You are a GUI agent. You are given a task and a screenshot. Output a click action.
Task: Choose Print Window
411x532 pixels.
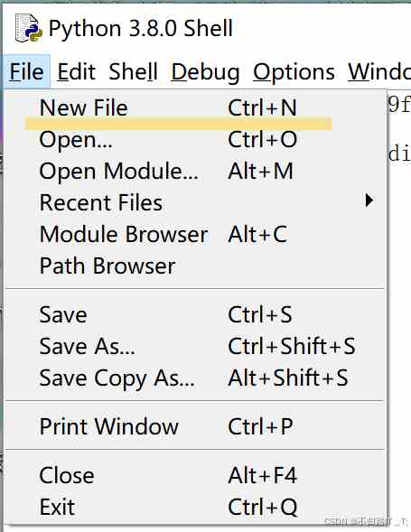(x=195, y=426)
